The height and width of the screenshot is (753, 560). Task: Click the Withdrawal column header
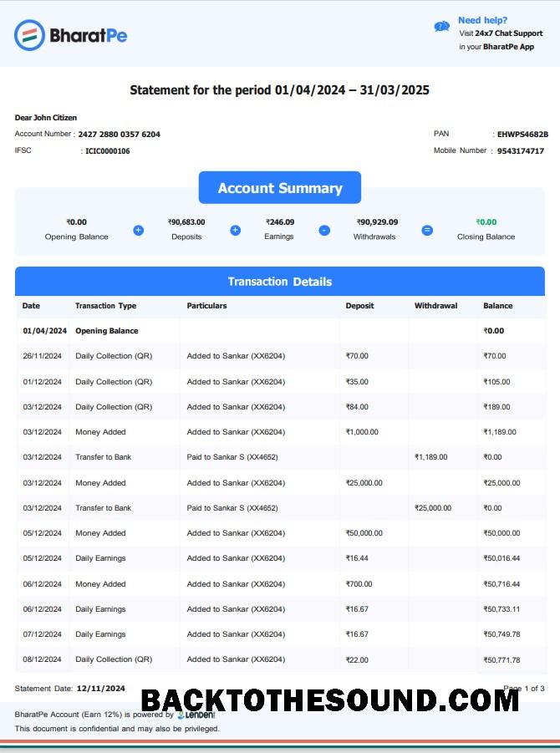coord(435,306)
